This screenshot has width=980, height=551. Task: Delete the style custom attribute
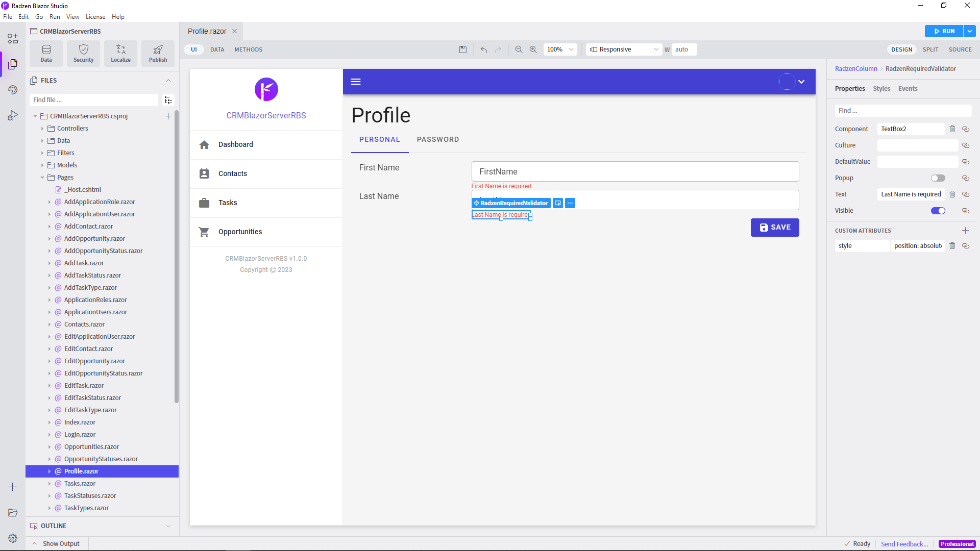coord(952,246)
